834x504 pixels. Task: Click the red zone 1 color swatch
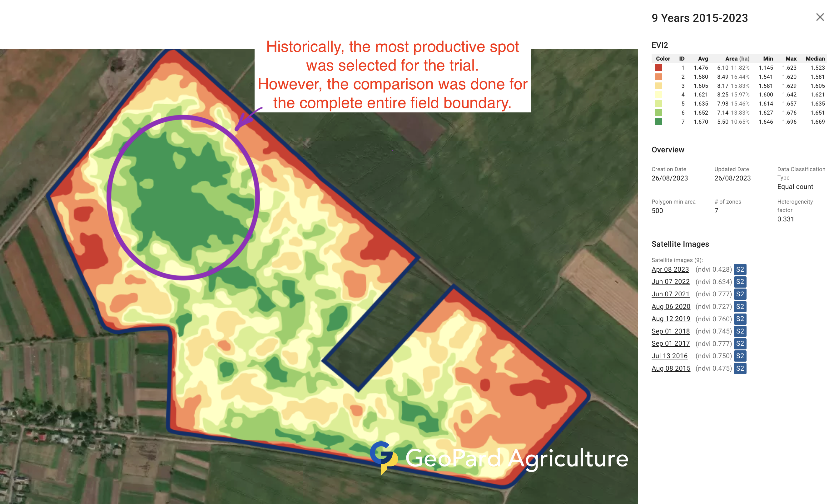[658, 68]
